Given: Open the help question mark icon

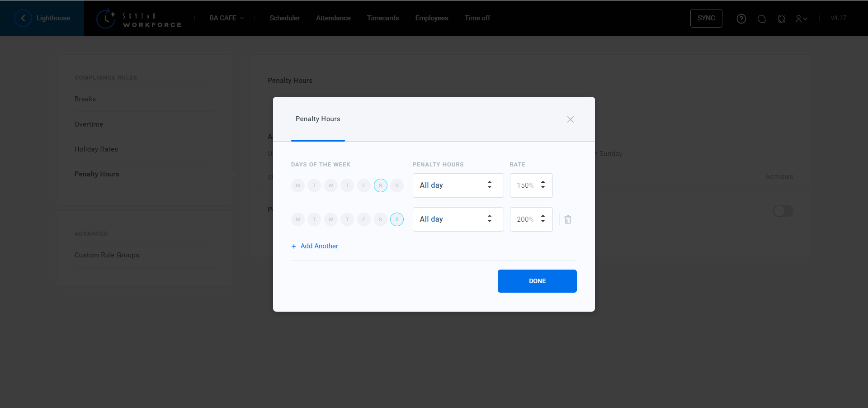Looking at the screenshot, I should pos(741,19).
